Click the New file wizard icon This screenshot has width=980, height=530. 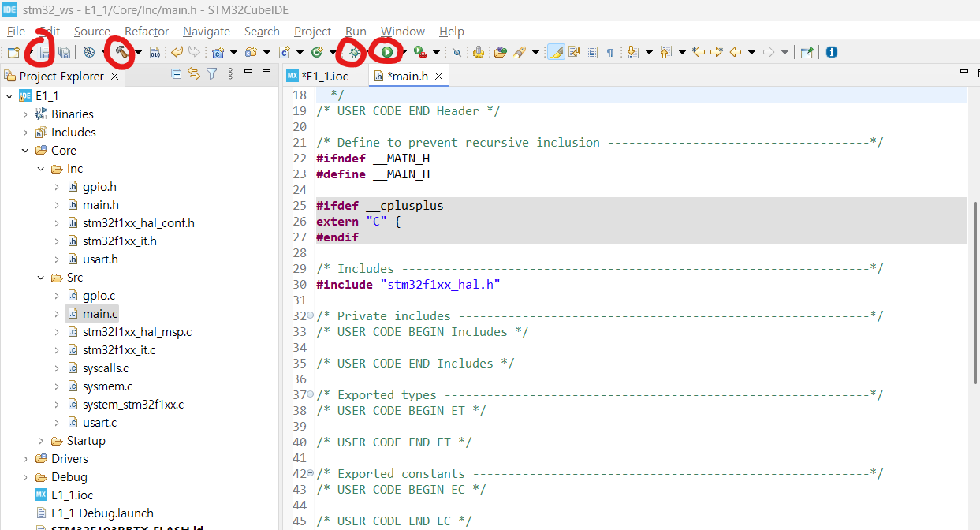(13, 52)
